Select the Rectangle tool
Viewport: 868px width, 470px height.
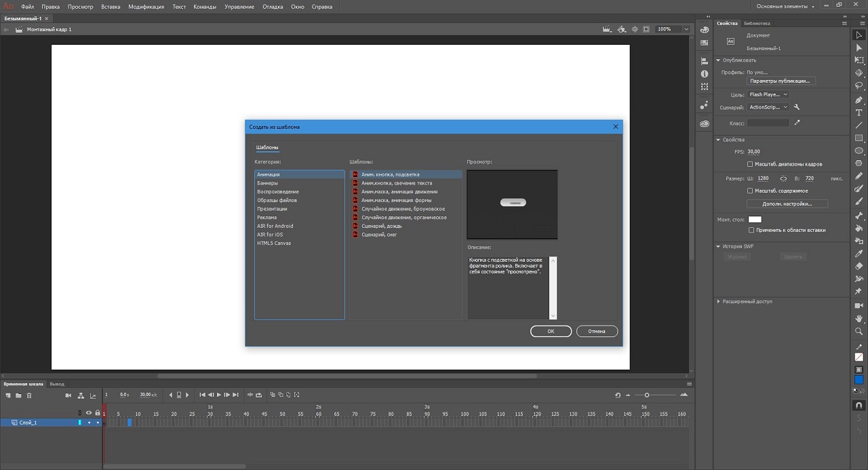point(859,138)
